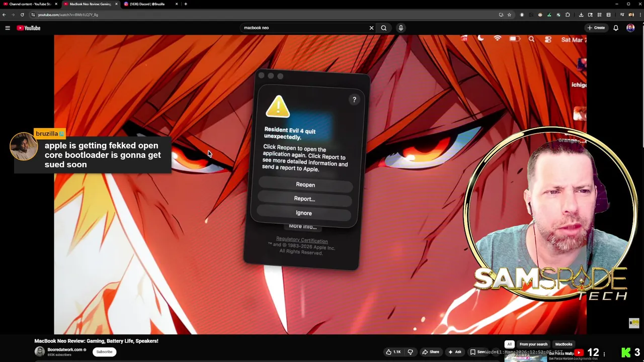
Task: Switch to MacBook Neo Review tab
Action: pos(90,4)
